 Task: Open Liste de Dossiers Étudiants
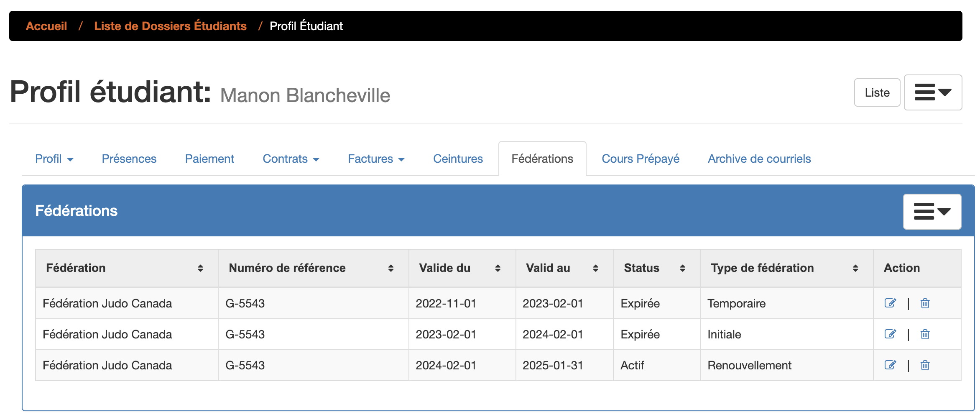(x=170, y=26)
